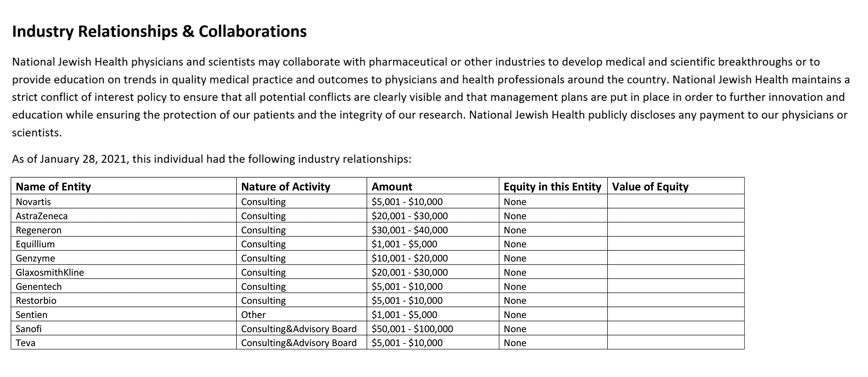Click the Equillium entity name
Viewport: 868px width, 377px height.
pos(35,244)
